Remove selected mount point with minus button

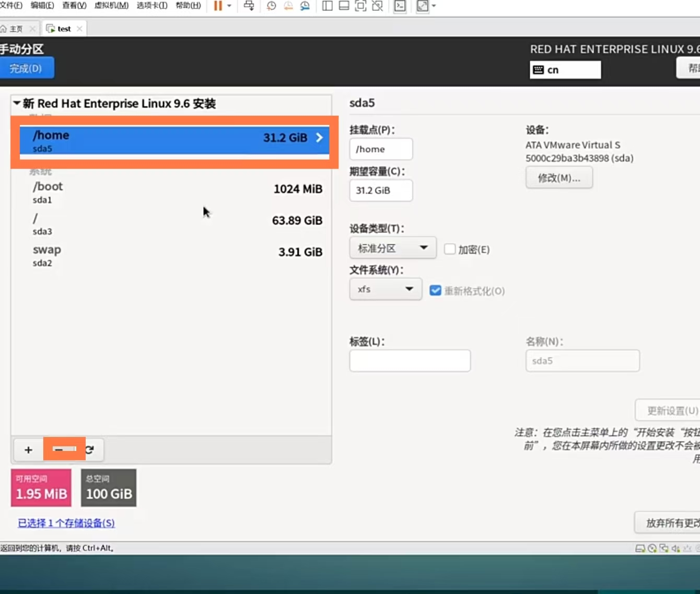[x=59, y=450]
